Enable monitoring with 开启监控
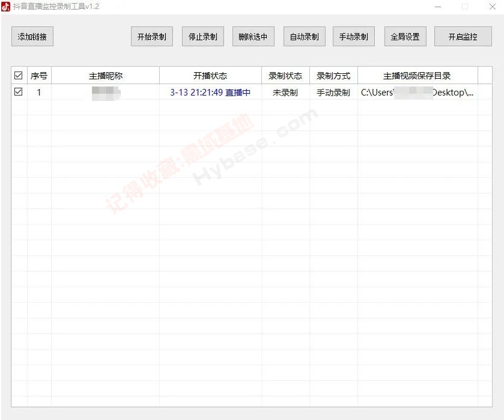504x420 pixels. pos(463,37)
